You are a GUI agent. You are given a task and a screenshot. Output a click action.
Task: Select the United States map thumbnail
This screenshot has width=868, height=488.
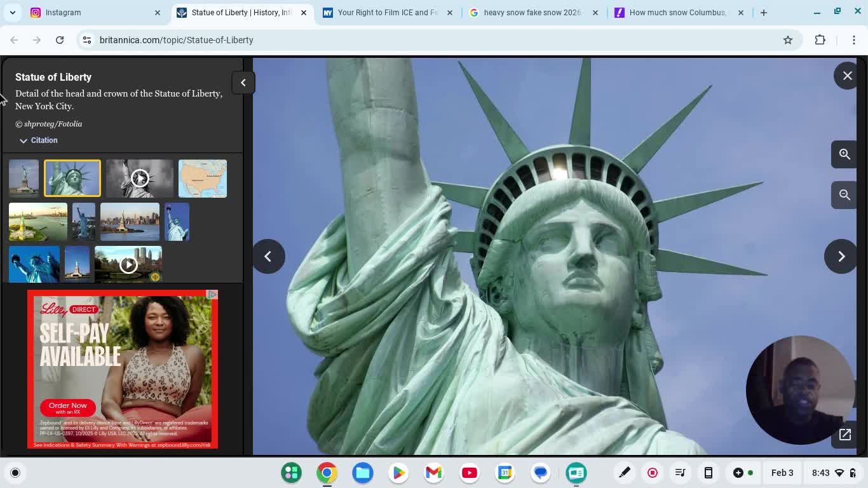(203, 179)
